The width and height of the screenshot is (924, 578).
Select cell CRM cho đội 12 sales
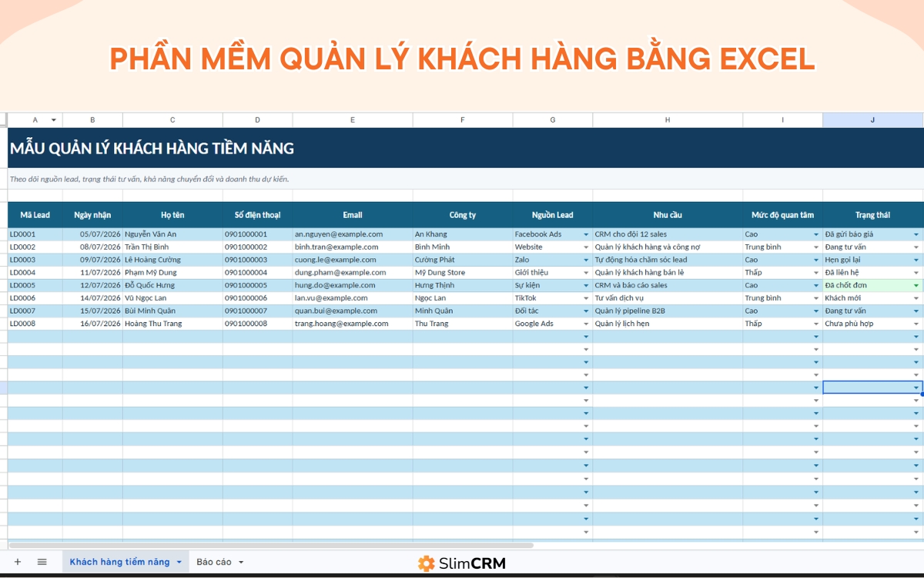click(668, 234)
